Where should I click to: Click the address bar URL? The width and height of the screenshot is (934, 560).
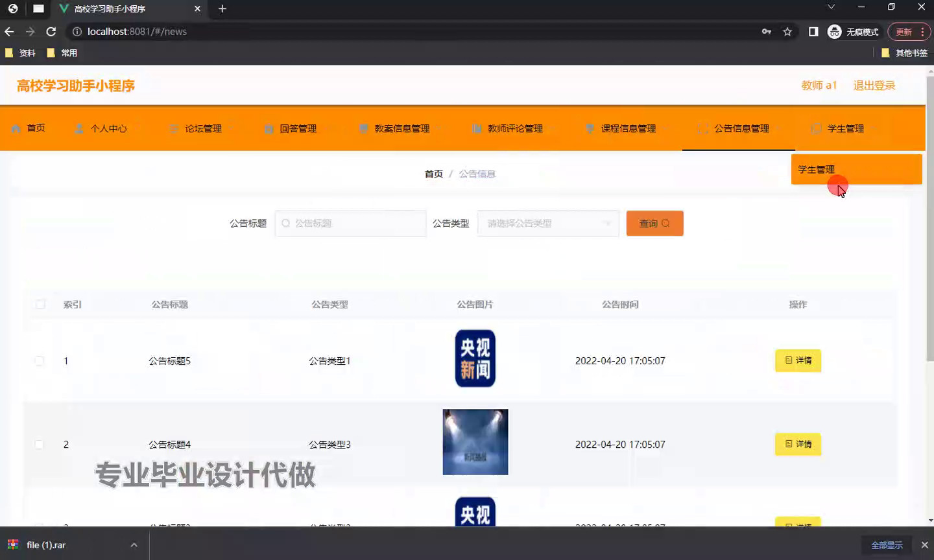[137, 31]
